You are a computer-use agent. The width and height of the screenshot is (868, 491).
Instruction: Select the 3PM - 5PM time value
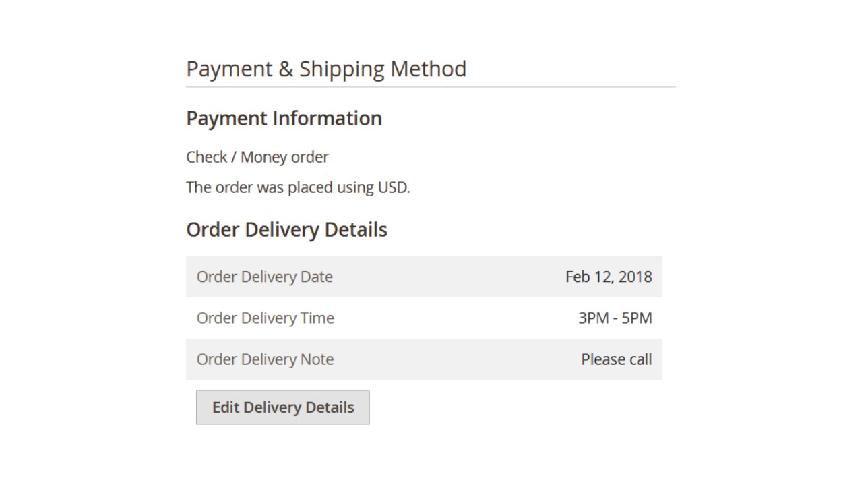615,318
